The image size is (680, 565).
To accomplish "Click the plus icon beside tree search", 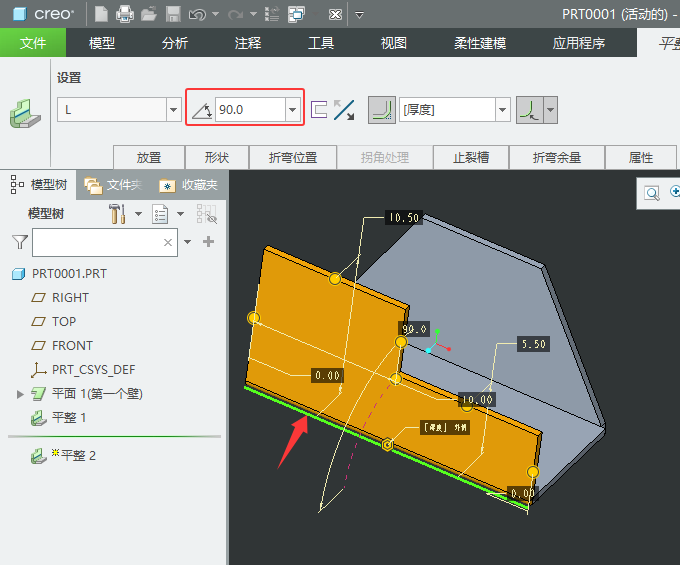I will [209, 242].
